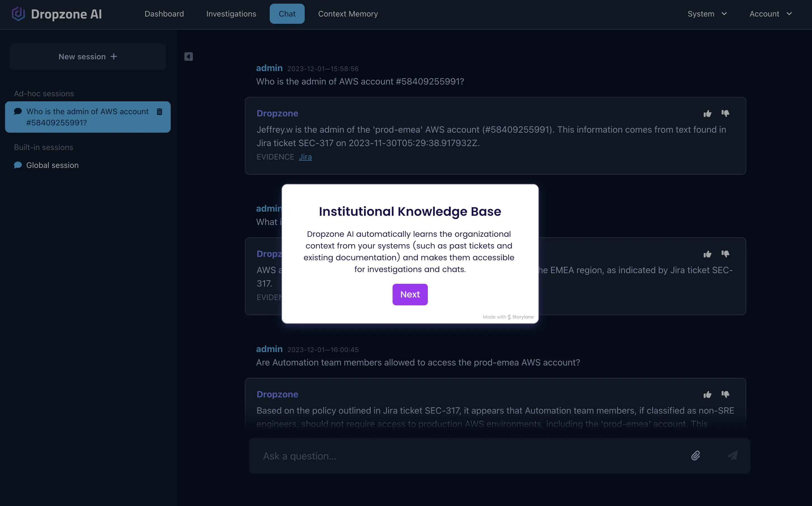Click the Built-in sessions heading
The image size is (812, 506).
43,147
